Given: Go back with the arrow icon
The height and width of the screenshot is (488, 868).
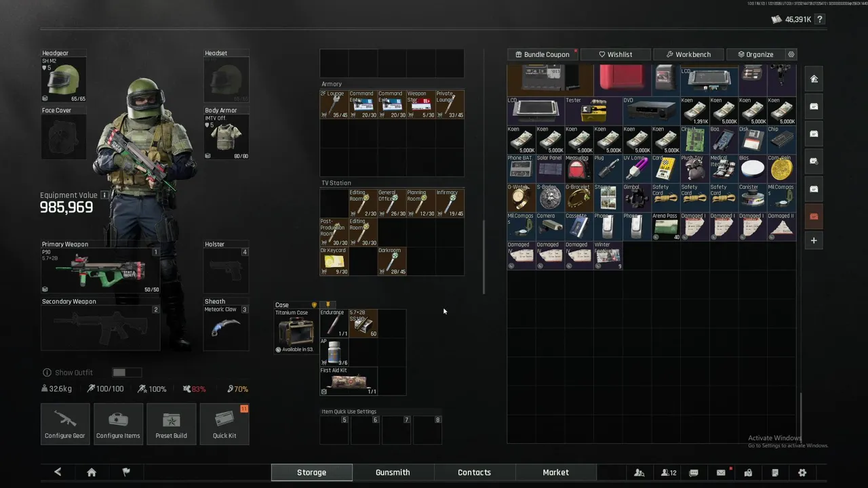Looking at the screenshot, I should click(58, 472).
